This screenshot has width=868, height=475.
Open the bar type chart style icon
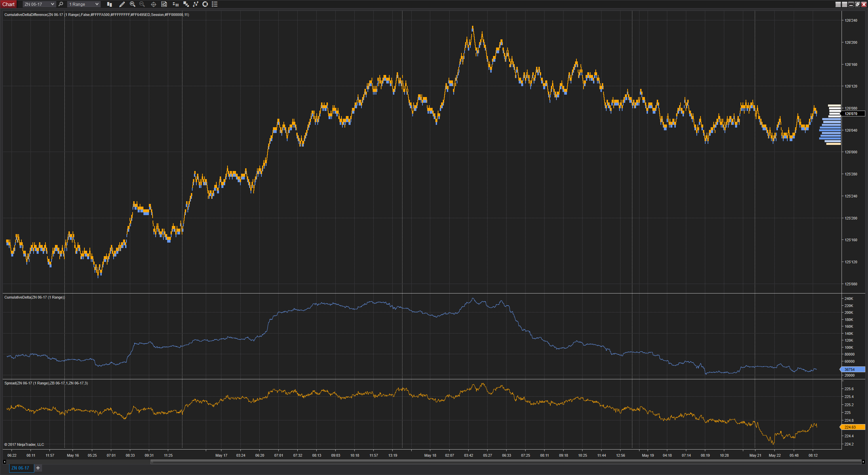click(110, 4)
